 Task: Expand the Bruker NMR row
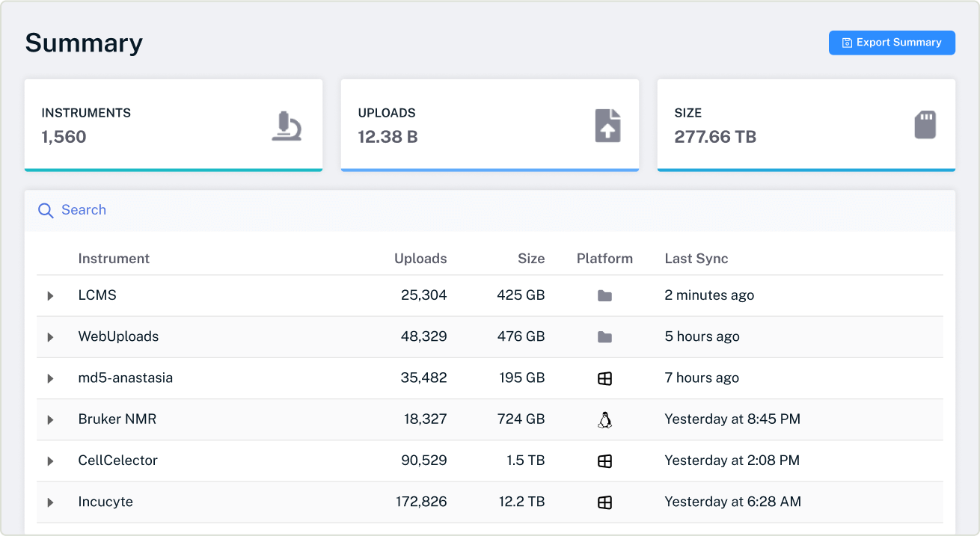[51, 419]
